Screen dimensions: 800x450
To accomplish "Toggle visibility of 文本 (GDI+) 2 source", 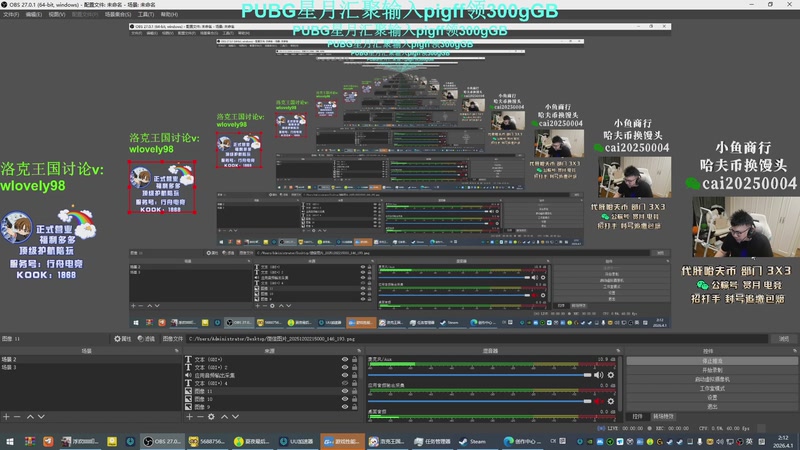I will pyautogui.click(x=345, y=367).
